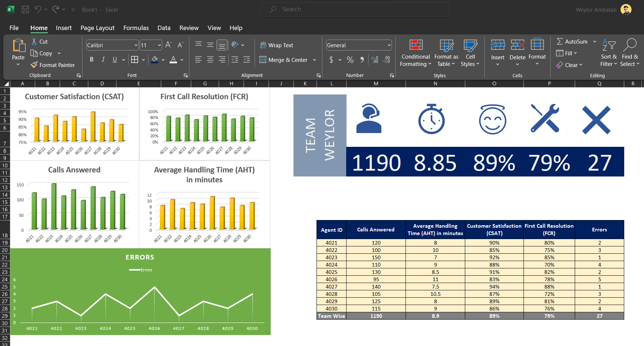The image size is (644, 346).
Task: Expand Merge & Center dropdown arrow
Action: point(314,60)
